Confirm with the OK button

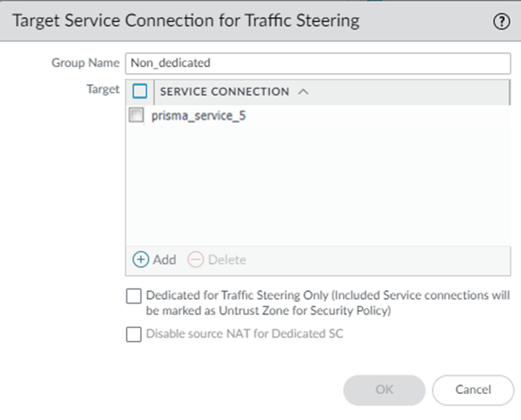pos(384,390)
